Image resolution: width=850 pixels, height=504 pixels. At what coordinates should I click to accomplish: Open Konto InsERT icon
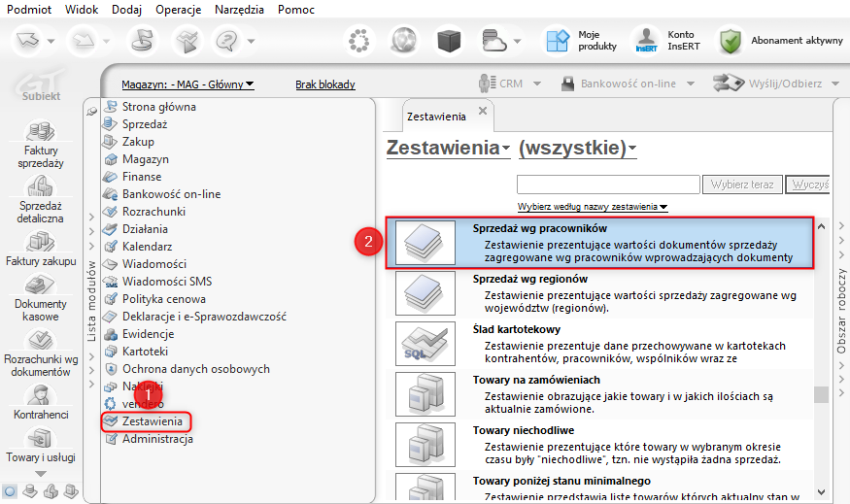pyautogui.click(x=646, y=41)
